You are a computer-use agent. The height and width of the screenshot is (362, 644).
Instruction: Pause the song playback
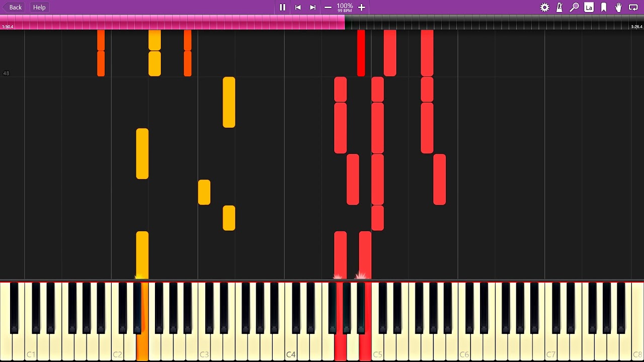click(x=282, y=7)
